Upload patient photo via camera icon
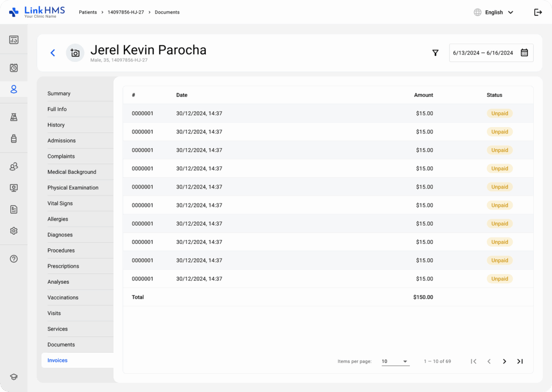Image resolution: width=552 pixels, height=392 pixels. (75, 53)
